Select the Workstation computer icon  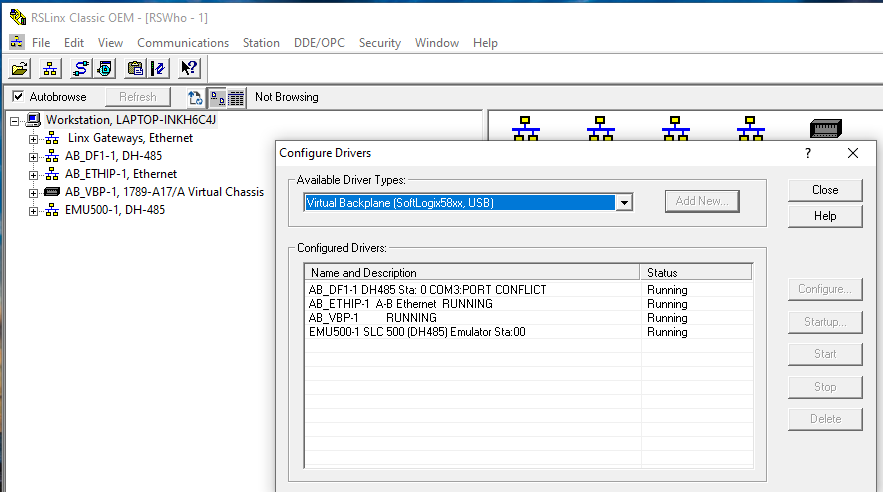tap(34, 120)
